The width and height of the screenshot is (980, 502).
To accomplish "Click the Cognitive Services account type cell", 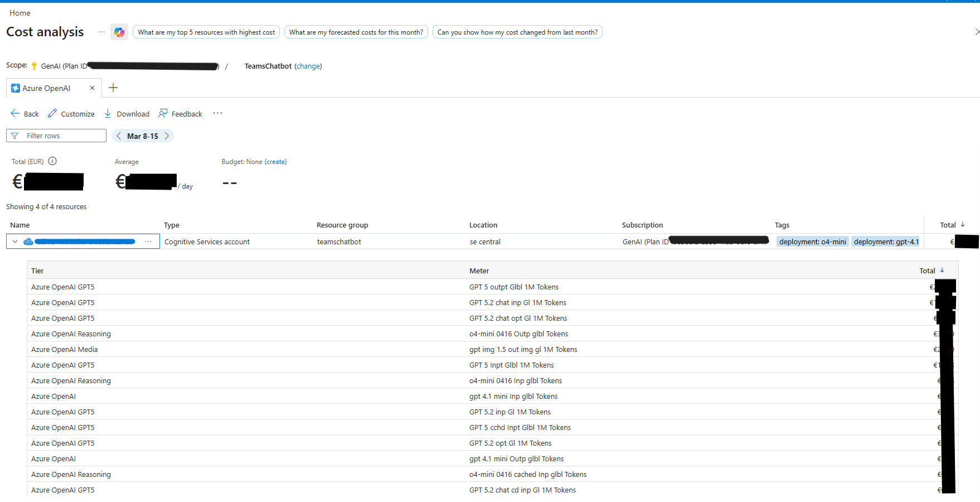I will click(x=207, y=242).
